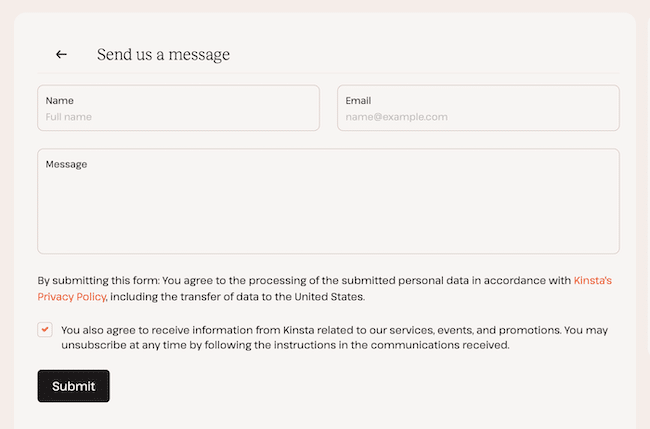Image resolution: width=650 pixels, height=429 pixels.
Task: Open the Privacy Policy link
Action: 72,297
